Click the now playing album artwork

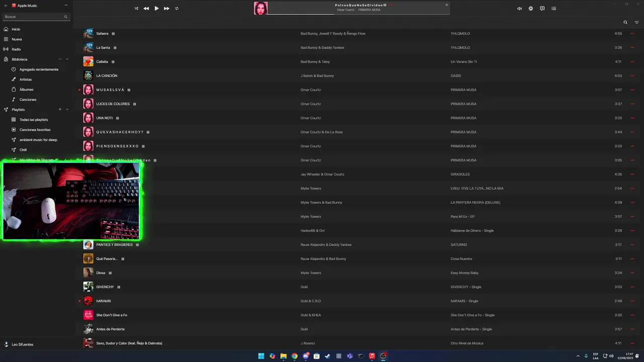[x=261, y=8]
